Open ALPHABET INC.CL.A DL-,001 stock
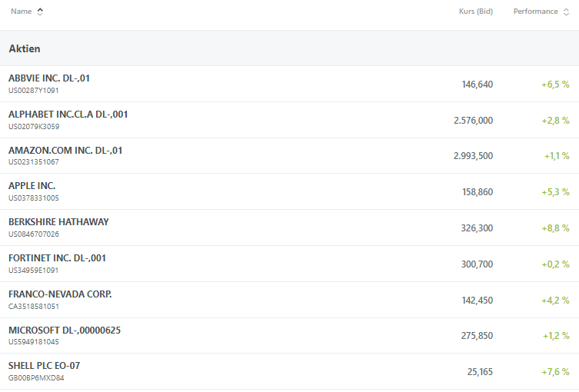579x392 pixels. (68, 115)
